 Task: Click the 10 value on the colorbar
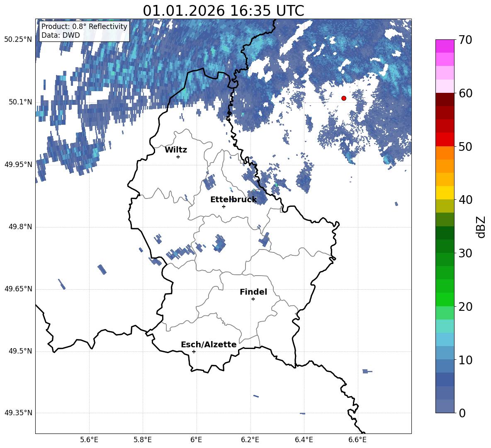click(x=465, y=360)
